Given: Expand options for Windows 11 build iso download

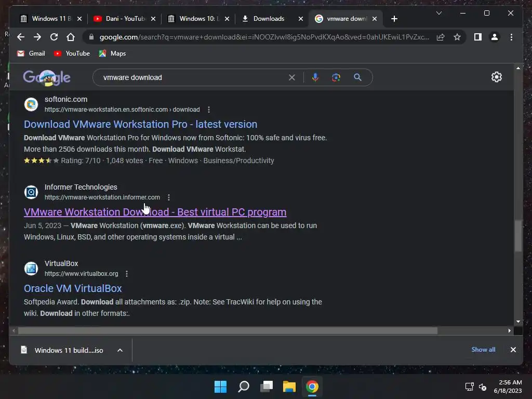Looking at the screenshot, I should (120, 350).
